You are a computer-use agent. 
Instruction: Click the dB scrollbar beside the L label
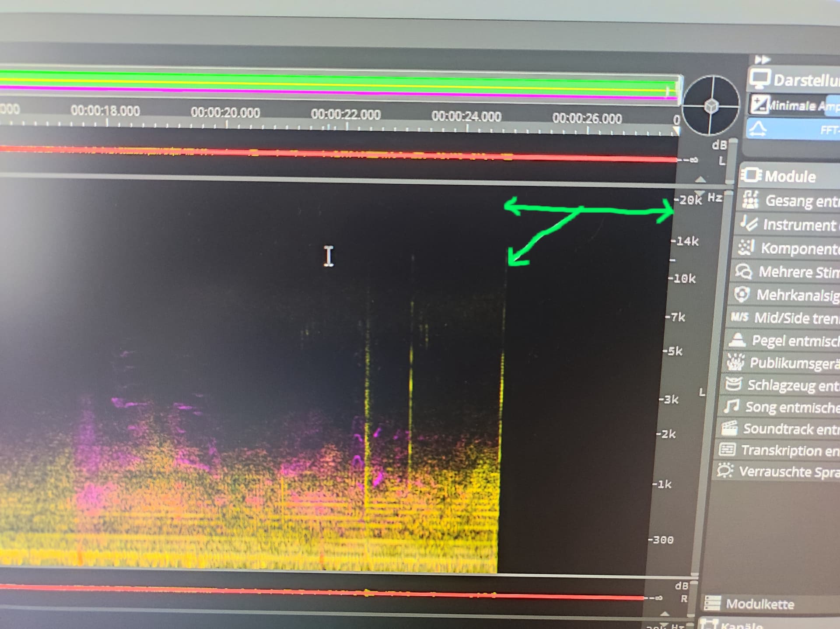[x=731, y=161]
